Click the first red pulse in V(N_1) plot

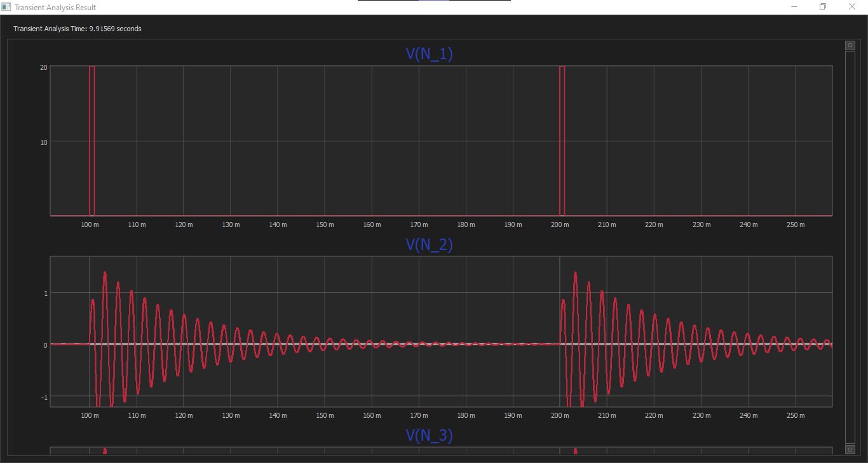click(92, 141)
